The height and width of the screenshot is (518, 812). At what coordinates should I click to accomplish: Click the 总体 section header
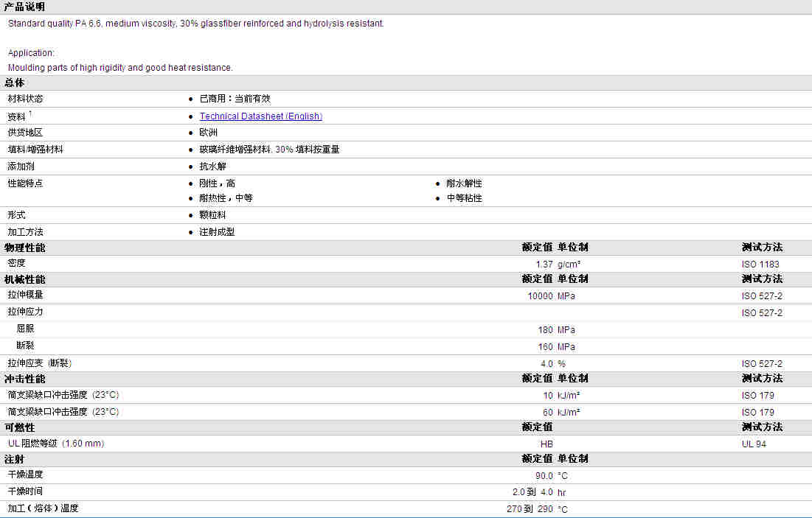[15, 83]
